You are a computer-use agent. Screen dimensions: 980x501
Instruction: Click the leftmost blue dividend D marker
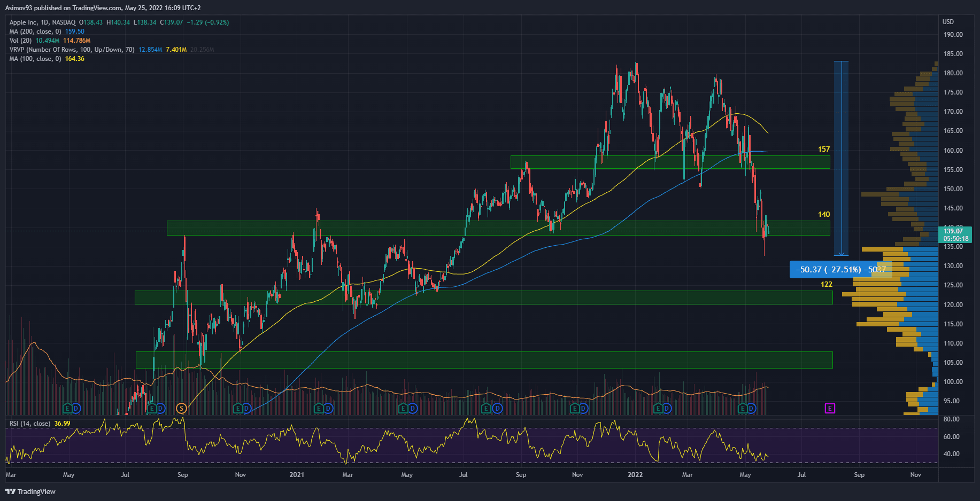click(x=76, y=409)
